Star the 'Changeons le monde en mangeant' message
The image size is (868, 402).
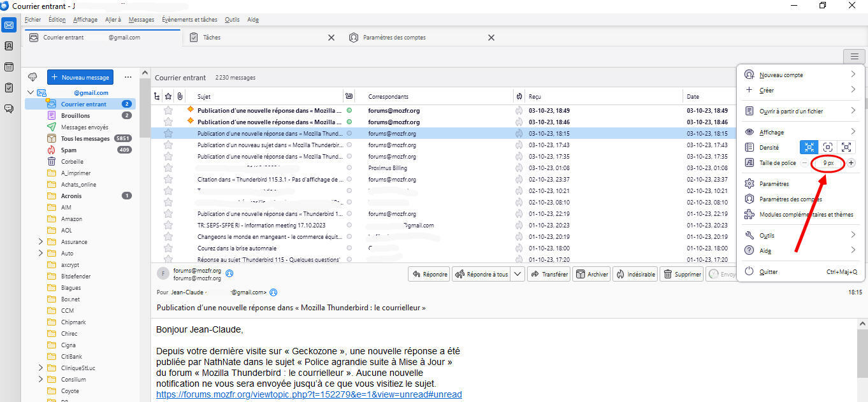(x=168, y=237)
